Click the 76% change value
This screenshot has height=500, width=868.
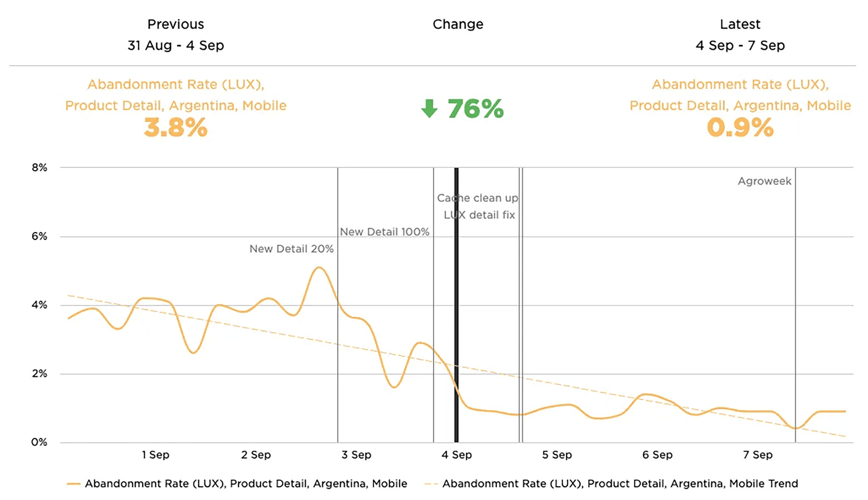pos(475,109)
